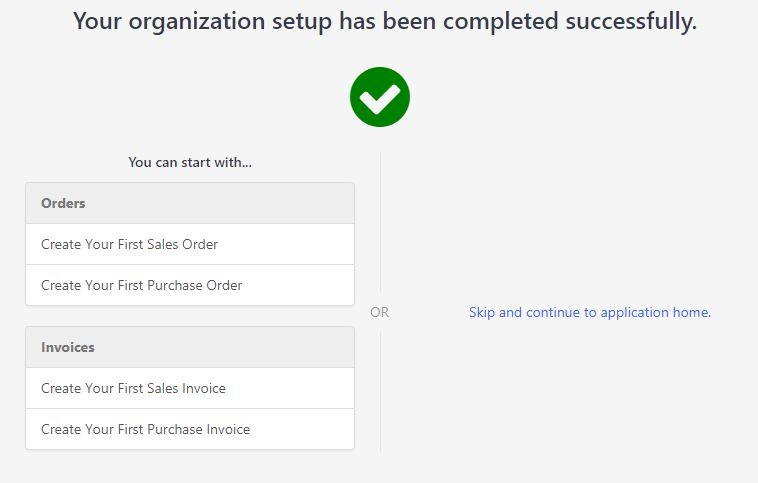Screen dimensions: 758x483
Task: Click the Invoices panel header
Action: point(190,347)
